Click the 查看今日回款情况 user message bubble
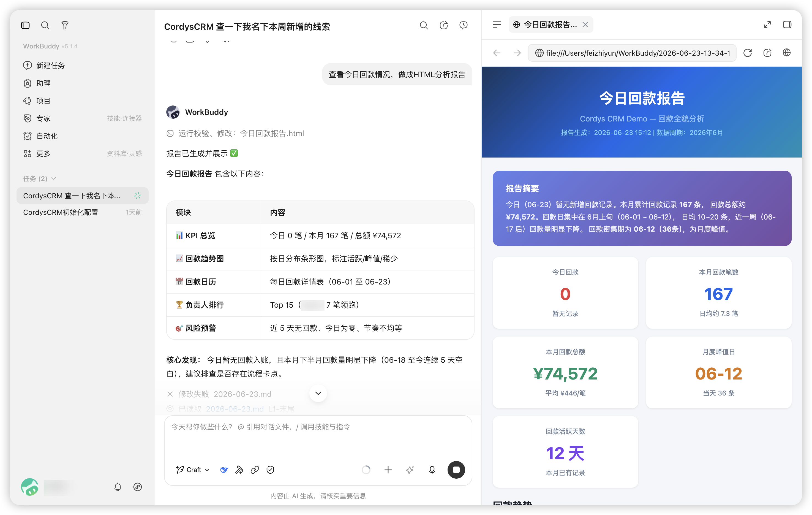This screenshot has width=812, height=515. point(397,74)
